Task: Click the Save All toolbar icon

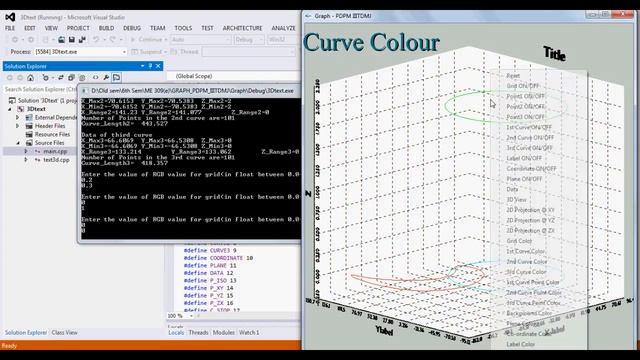Action: 82,40
